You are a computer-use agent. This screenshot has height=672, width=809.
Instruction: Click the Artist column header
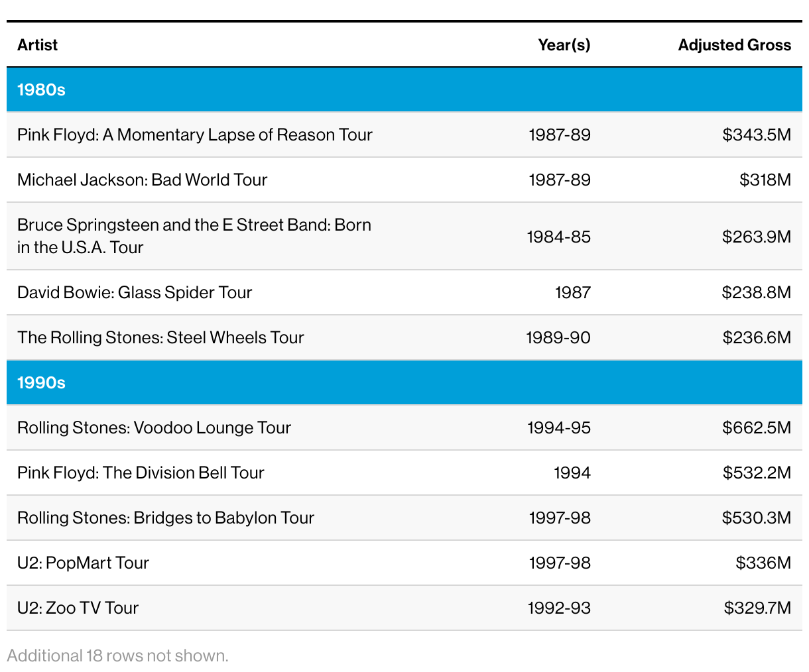[37, 45]
